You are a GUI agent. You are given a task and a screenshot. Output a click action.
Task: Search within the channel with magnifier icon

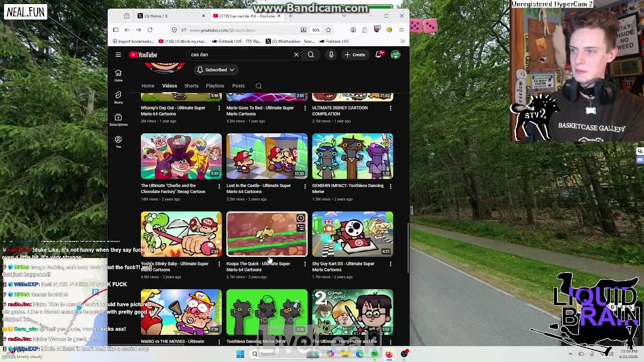pyautogui.click(x=259, y=86)
